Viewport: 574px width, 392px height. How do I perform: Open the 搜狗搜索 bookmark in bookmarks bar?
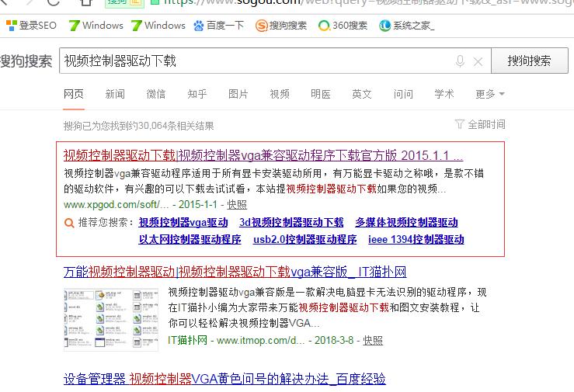[x=281, y=26]
